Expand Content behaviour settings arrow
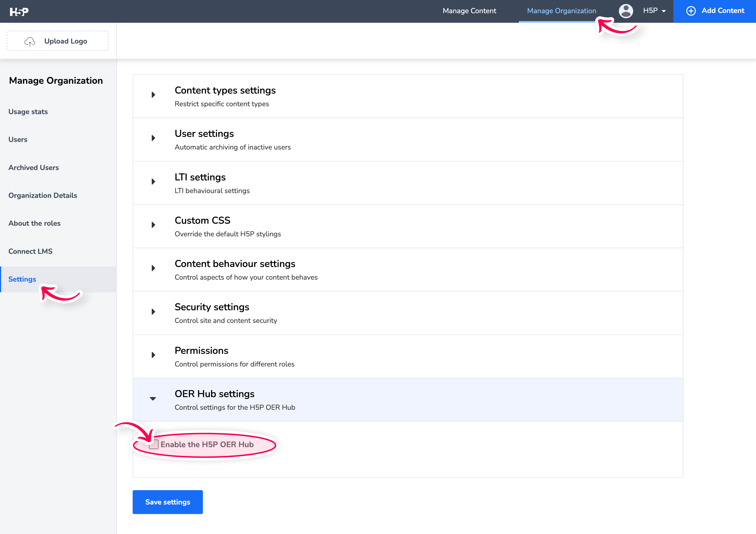 153,268
